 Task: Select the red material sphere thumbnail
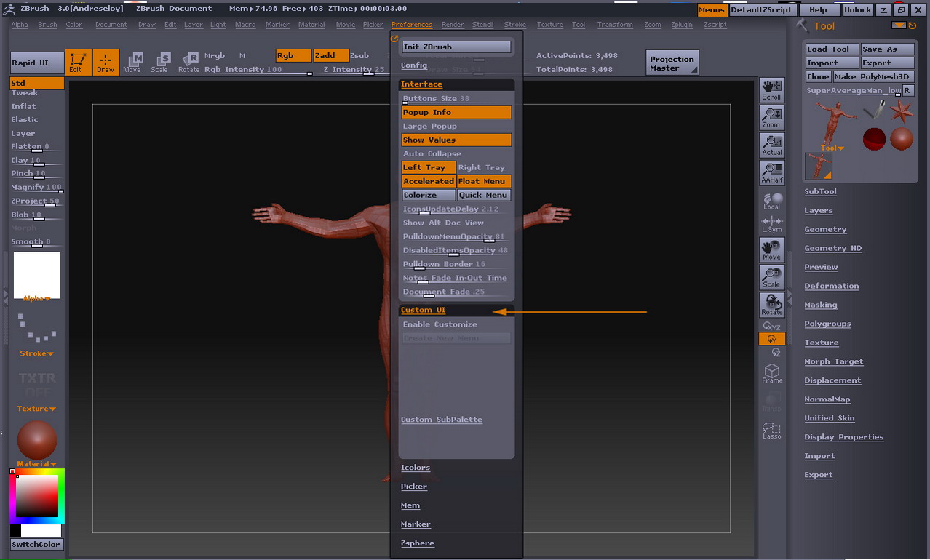coord(36,439)
